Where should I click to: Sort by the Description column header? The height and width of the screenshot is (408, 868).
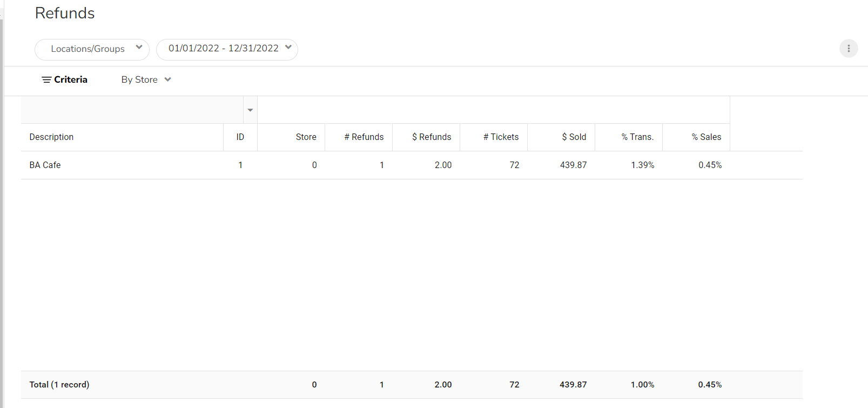click(51, 137)
